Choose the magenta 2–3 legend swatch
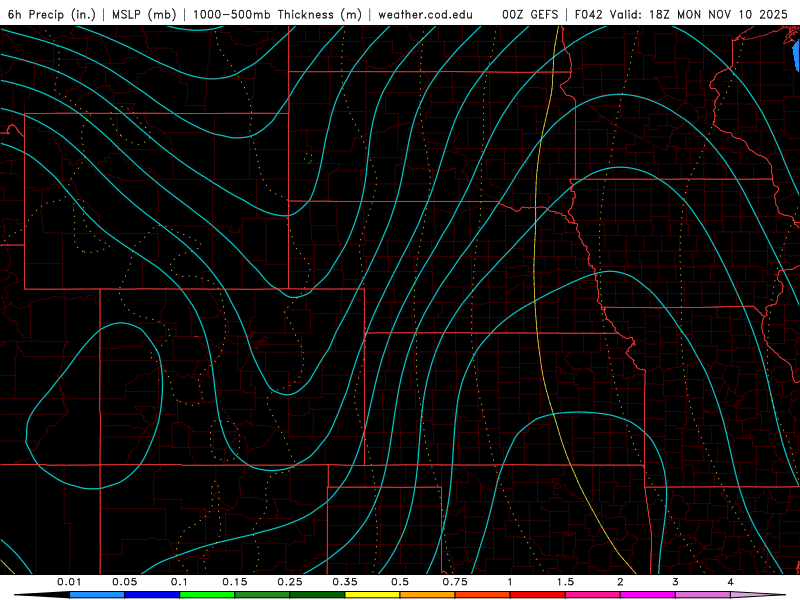The image size is (800, 600). tap(648, 595)
